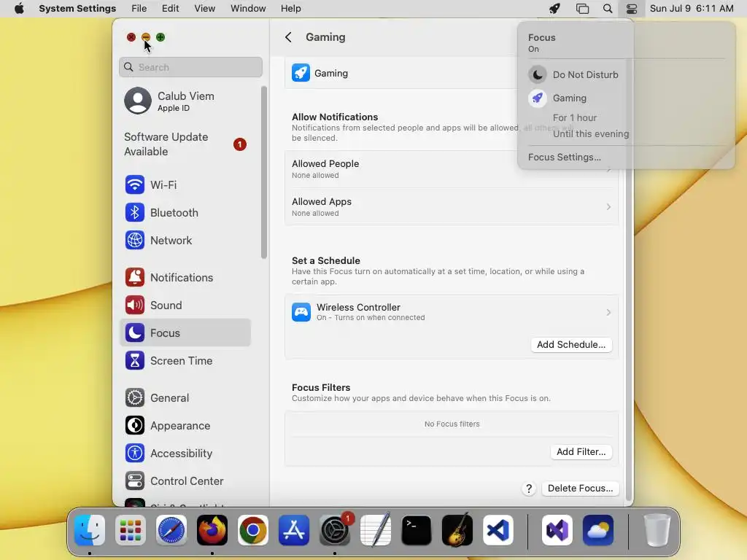Viewport: 747px width, 560px height.
Task: Select Sound in the sidebar
Action: point(185,305)
